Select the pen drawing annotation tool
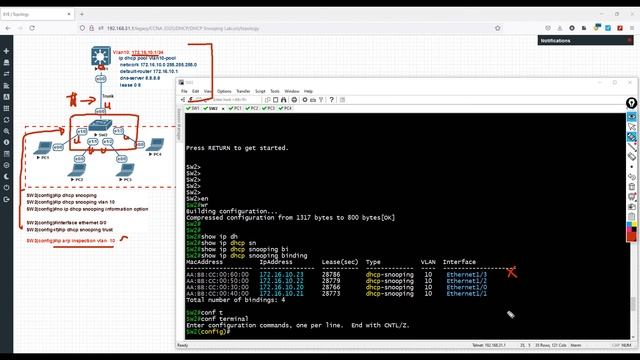 tap(631, 137)
